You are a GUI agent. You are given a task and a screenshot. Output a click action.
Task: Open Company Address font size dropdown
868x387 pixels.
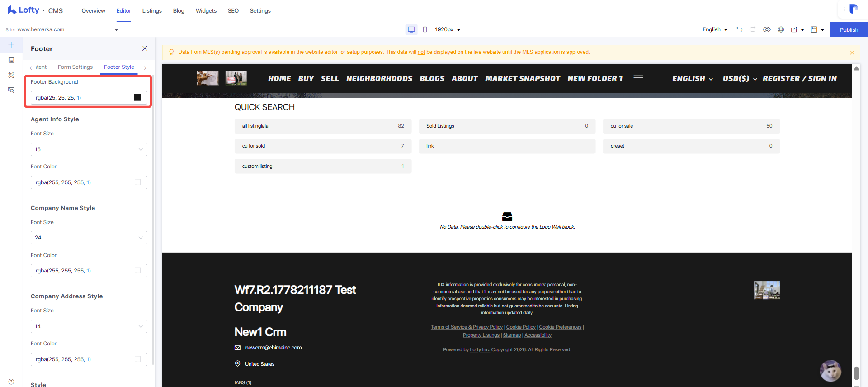(89, 326)
